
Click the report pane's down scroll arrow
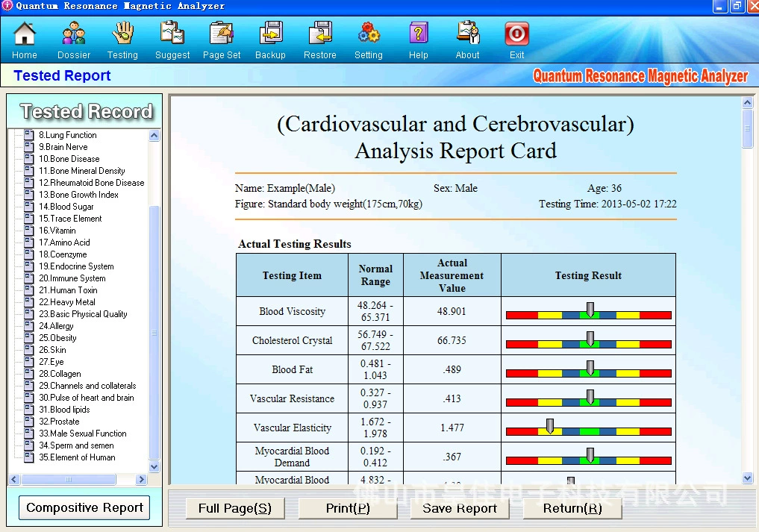pos(747,478)
